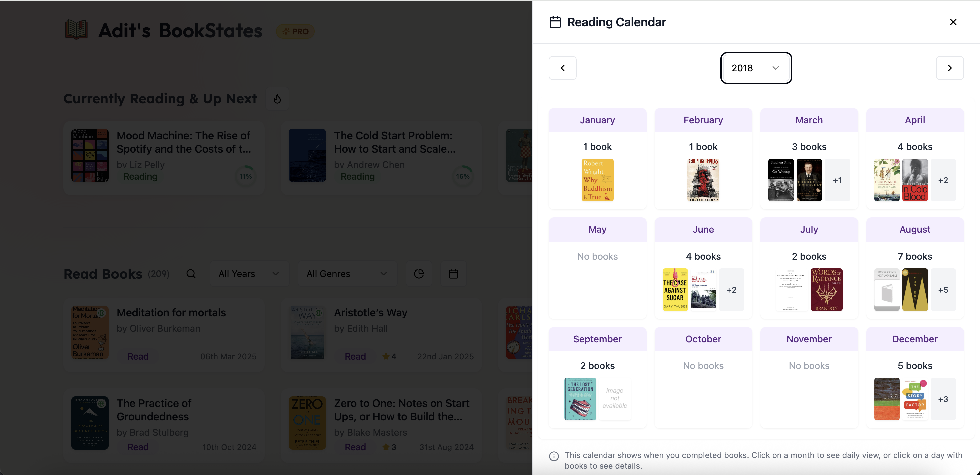
Task: Open the pie chart statistics icon
Action: 418,274
